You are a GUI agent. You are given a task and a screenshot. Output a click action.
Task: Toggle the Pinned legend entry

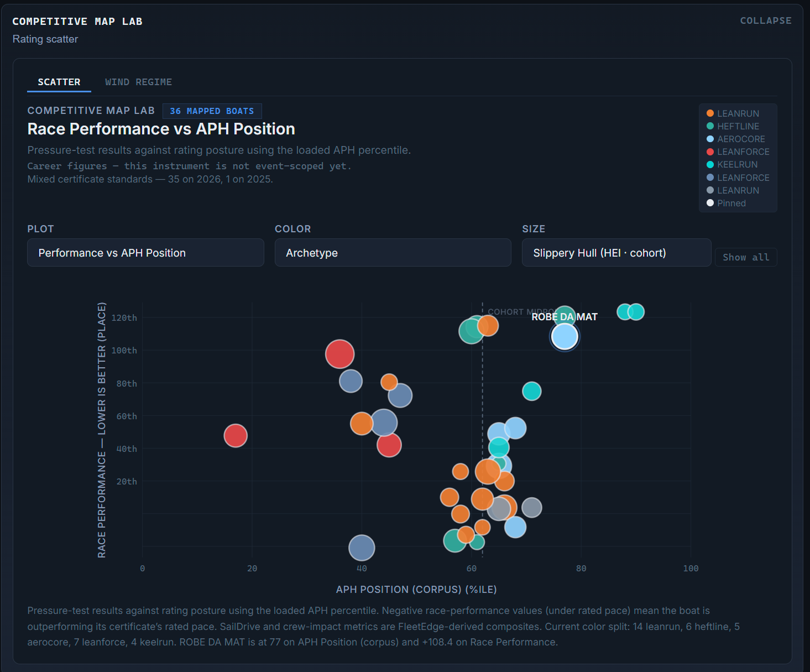tap(727, 203)
